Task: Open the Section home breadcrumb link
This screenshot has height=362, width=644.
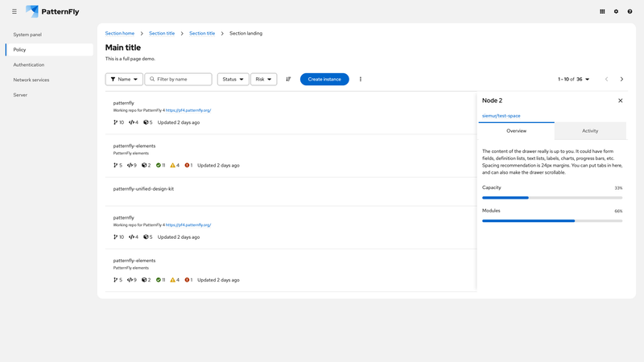Action: (119, 33)
